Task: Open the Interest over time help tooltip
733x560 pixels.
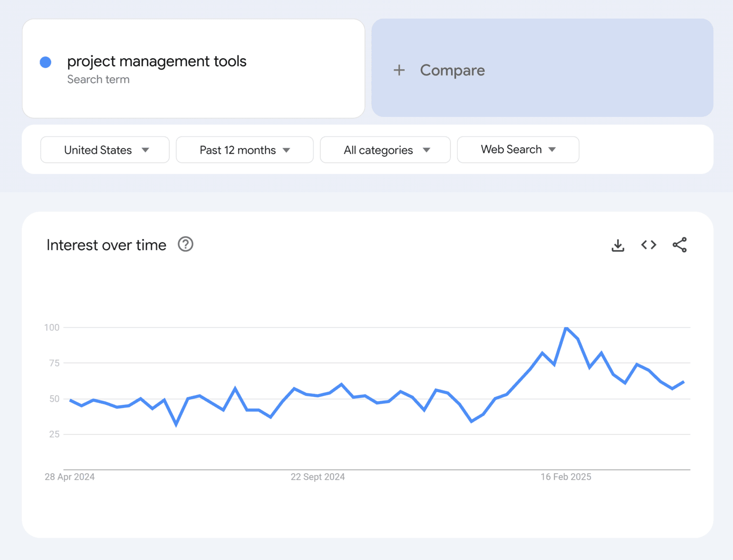Action: pos(185,244)
